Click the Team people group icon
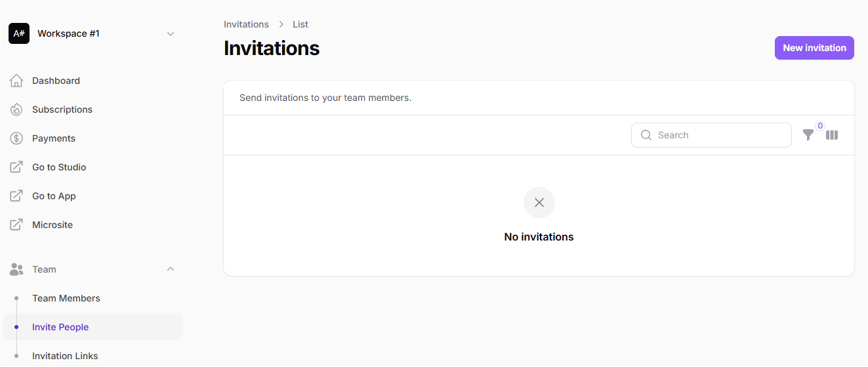Image resolution: width=868 pixels, height=367 pixels. tap(16, 269)
